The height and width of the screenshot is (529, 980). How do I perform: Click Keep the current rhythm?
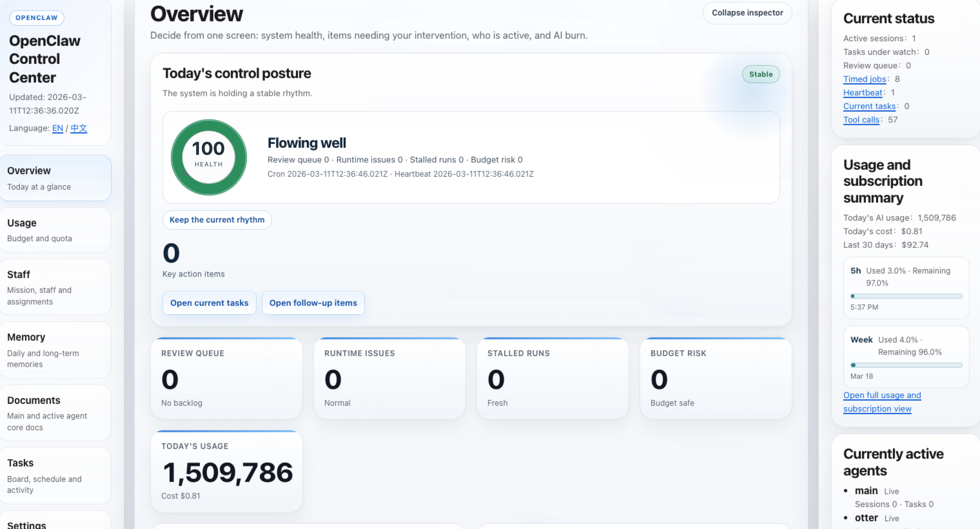tap(217, 220)
